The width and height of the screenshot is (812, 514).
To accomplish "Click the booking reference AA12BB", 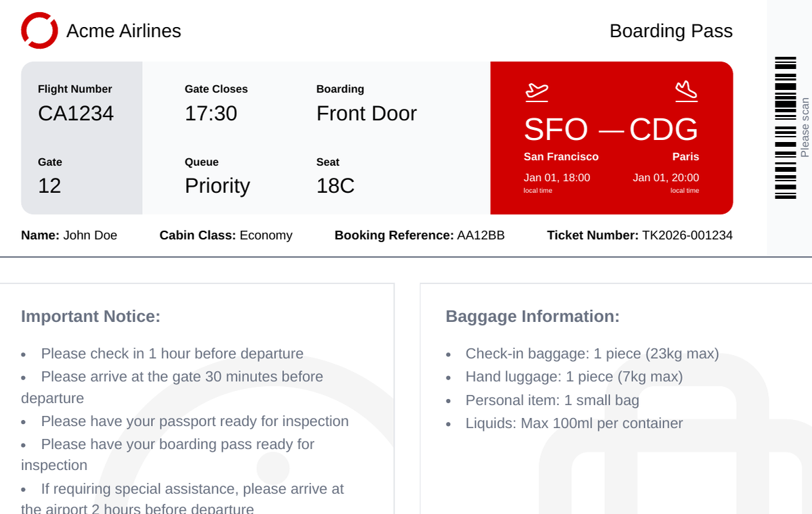I will coord(480,235).
